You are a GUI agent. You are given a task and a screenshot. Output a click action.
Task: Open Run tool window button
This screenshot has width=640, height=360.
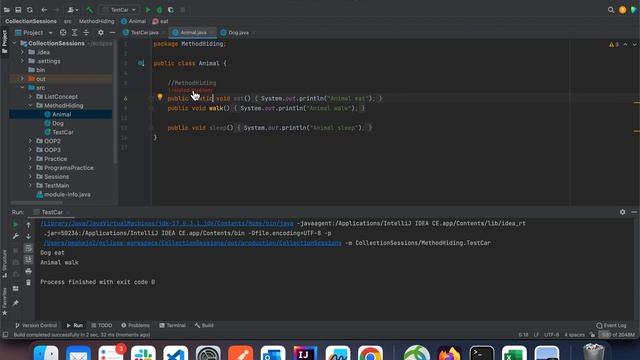pos(75,326)
